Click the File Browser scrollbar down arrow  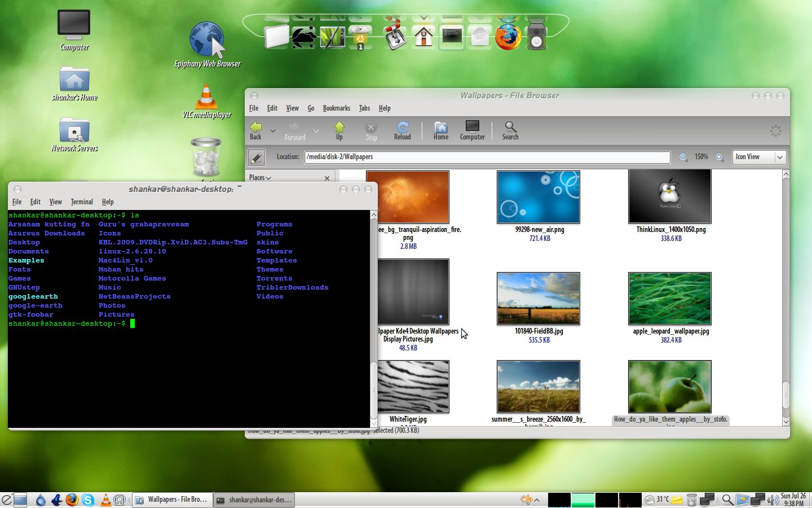[786, 422]
